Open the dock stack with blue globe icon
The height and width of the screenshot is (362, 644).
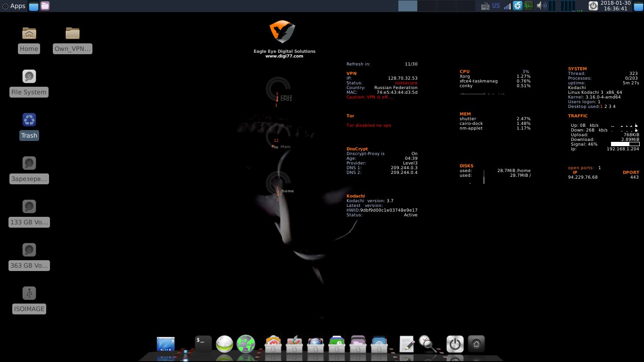[x=315, y=345]
